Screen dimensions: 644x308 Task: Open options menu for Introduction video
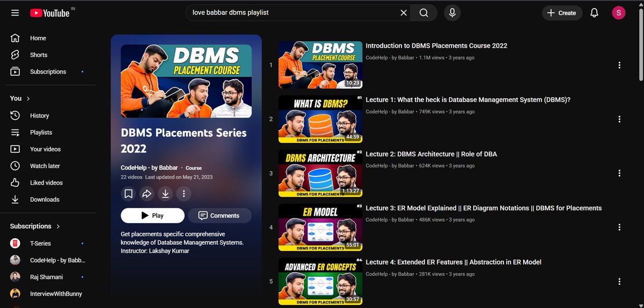click(619, 65)
